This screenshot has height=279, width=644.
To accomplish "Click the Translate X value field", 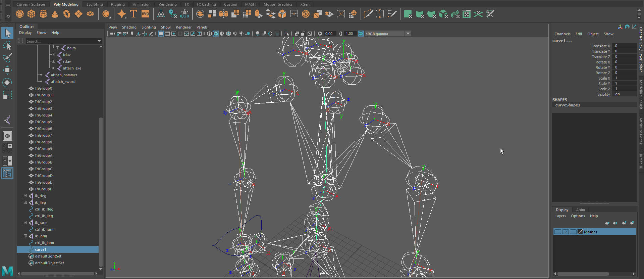I will [624, 46].
